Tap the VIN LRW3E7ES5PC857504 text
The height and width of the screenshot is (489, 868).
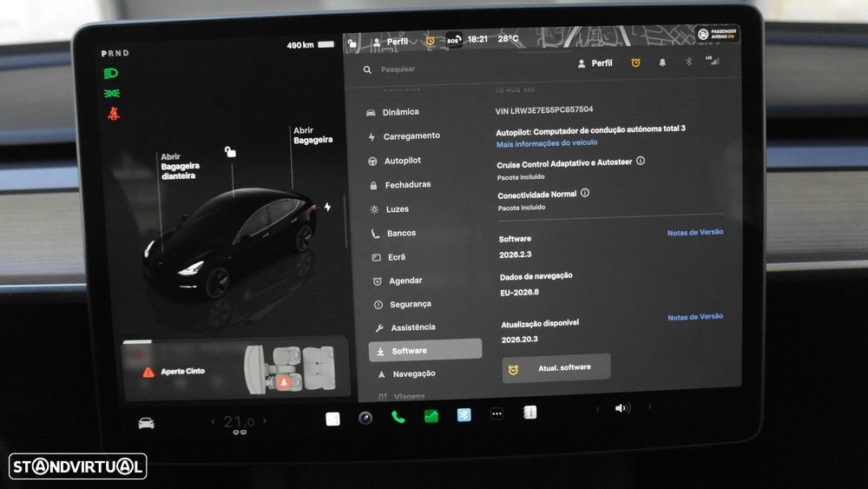[x=543, y=110]
